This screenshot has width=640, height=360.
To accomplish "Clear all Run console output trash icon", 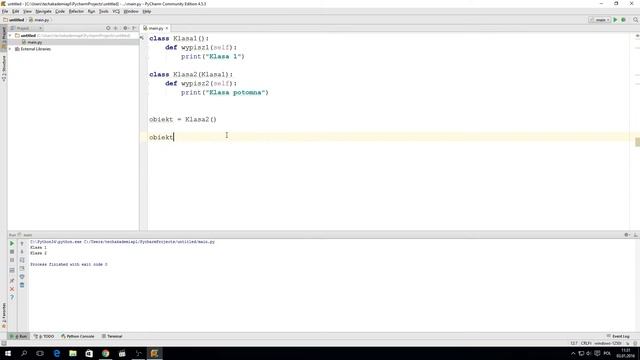I will [22, 285].
